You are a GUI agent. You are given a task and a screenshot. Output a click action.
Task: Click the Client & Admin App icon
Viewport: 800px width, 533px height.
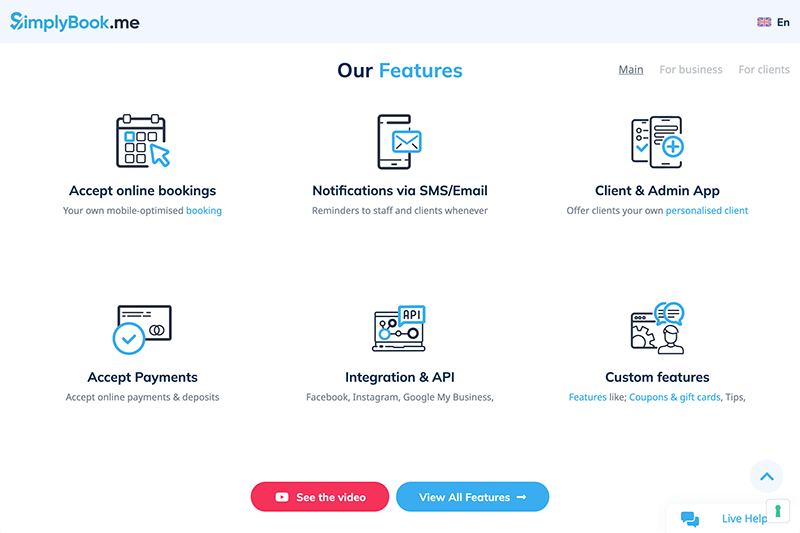657,141
